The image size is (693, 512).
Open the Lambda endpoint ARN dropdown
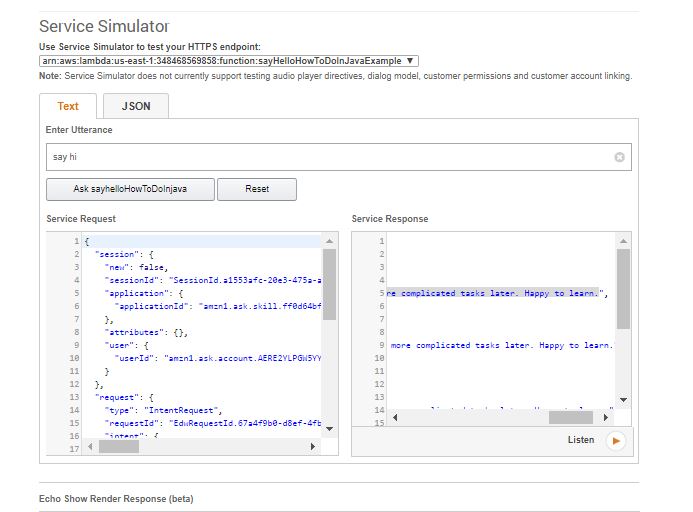tap(229, 61)
